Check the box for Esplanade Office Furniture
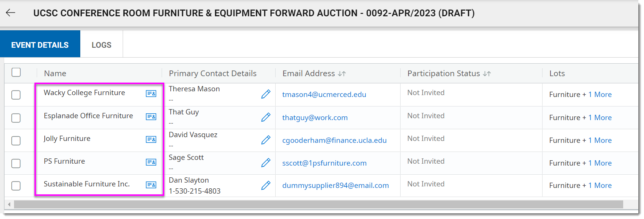644x219 pixels. pyautogui.click(x=16, y=118)
